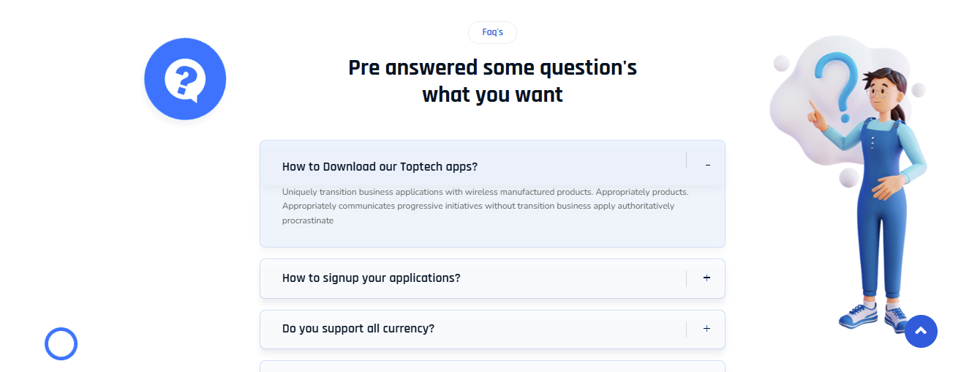Click the Toptech apps answer paragraph text
Viewport: 980px width, 372px height.
click(x=484, y=206)
